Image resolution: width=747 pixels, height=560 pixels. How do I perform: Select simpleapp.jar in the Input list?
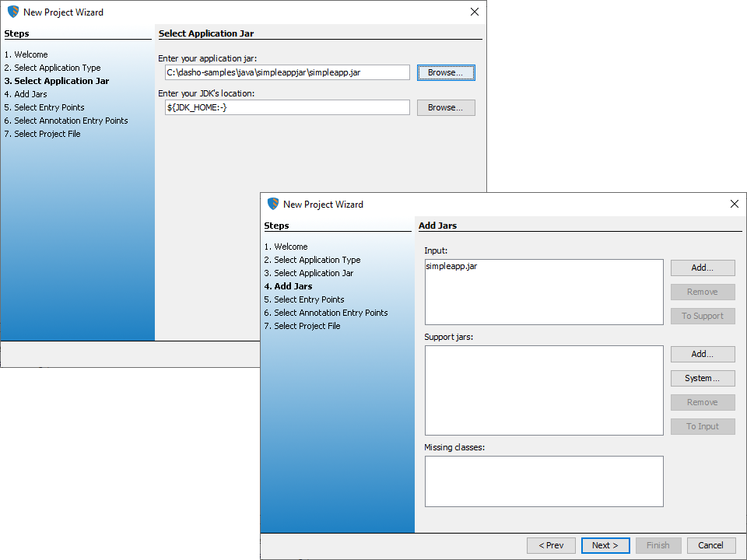pyautogui.click(x=451, y=266)
